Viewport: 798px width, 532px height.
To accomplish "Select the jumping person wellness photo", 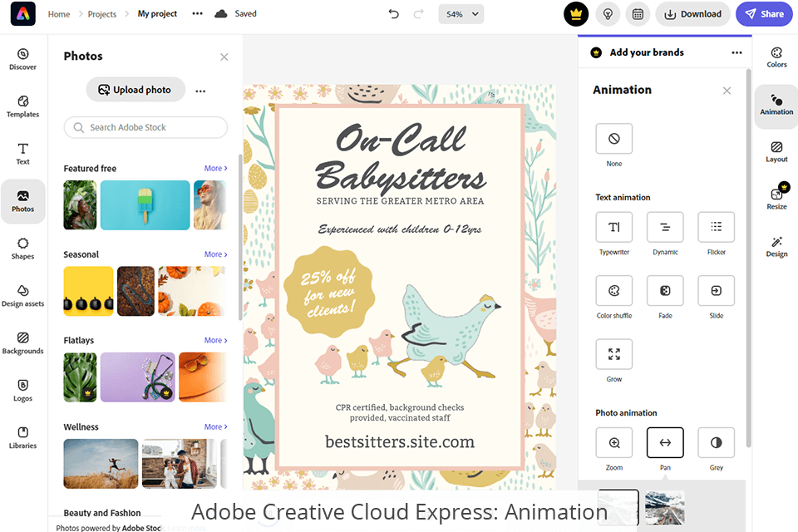I will [101, 464].
